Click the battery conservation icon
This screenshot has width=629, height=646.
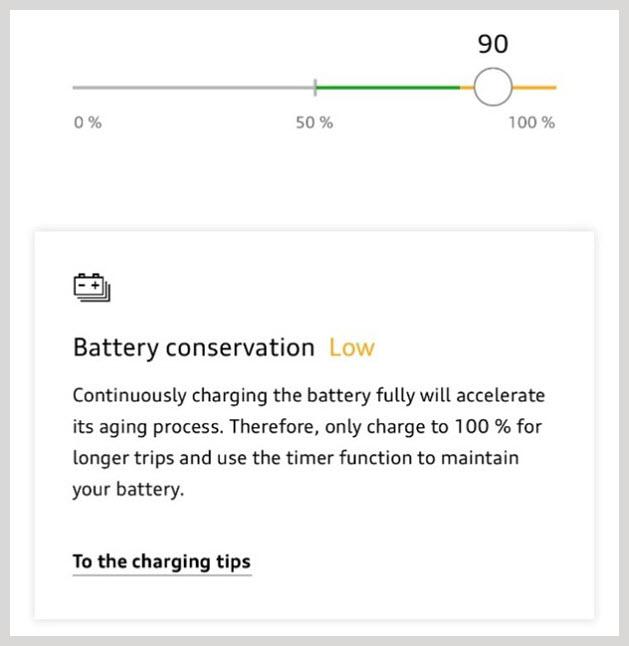(91, 287)
